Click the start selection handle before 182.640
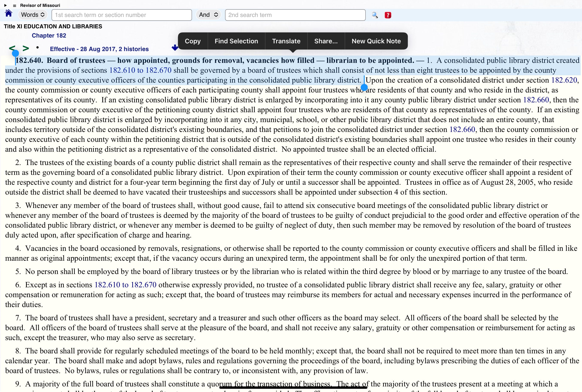Viewport: 582px width, 392px height. [15, 53]
